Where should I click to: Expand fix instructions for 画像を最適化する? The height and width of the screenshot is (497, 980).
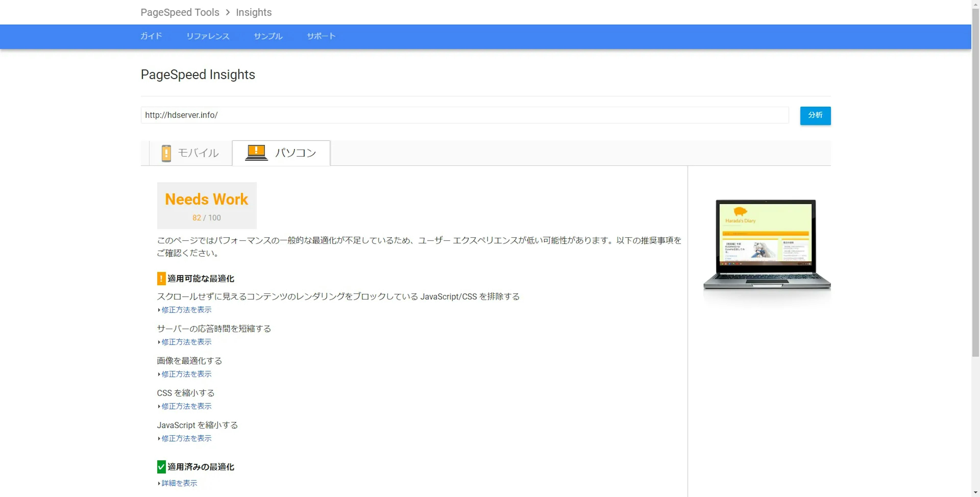point(186,374)
